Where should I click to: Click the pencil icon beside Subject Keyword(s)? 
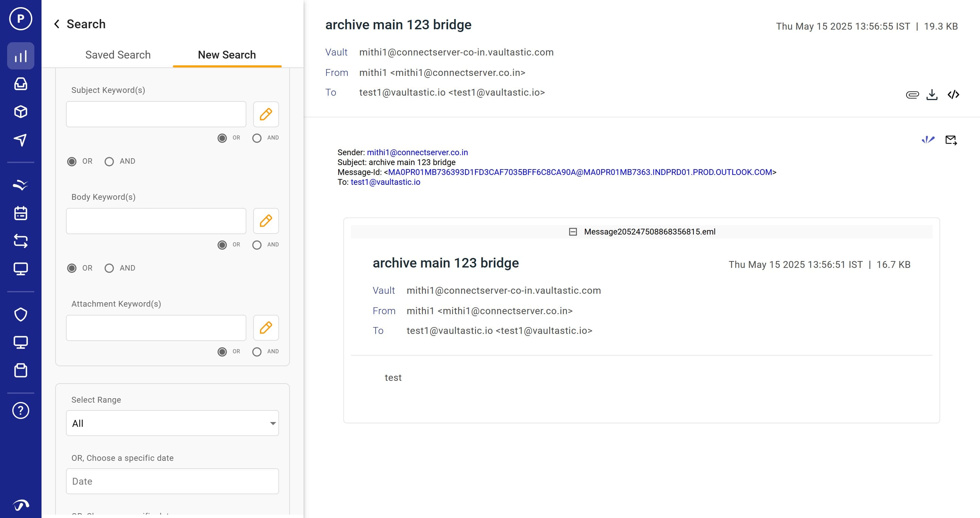pyautogui.click(x=265, y=114)
